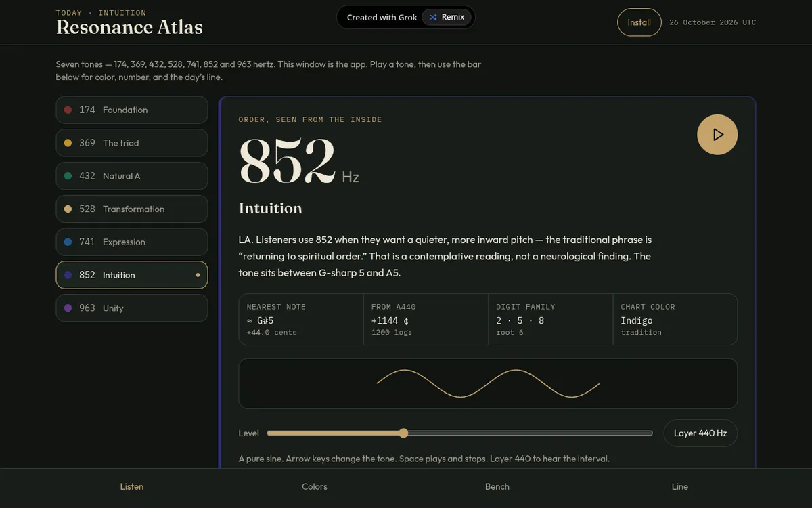Play the 852 Hz tone
The image size is (812, 508).
717,135
